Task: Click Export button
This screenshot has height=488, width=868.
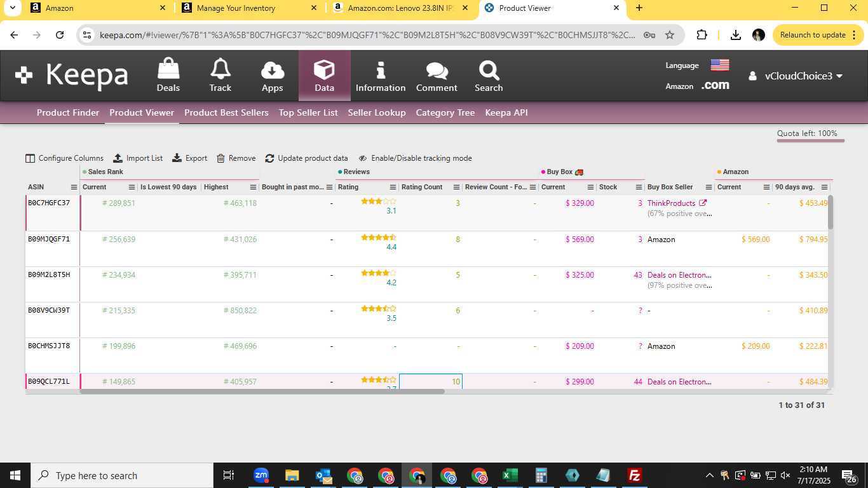Action: (x=189, y=158)
